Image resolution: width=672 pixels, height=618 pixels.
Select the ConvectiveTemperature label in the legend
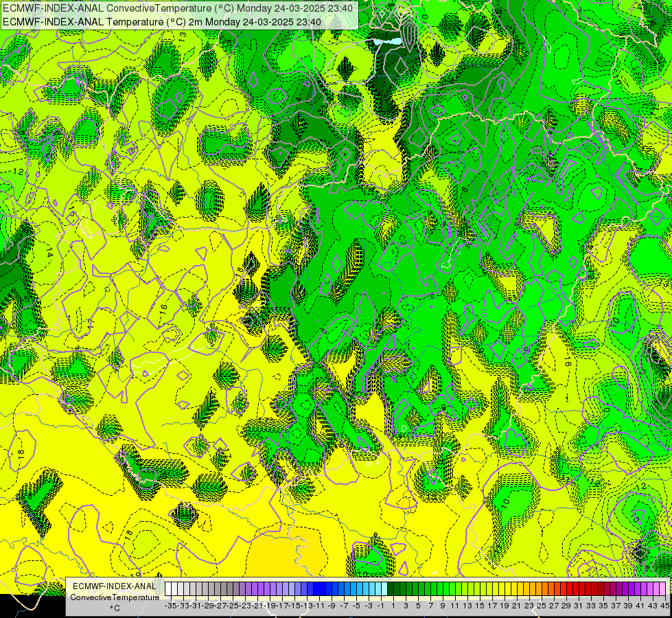[115, 597]
